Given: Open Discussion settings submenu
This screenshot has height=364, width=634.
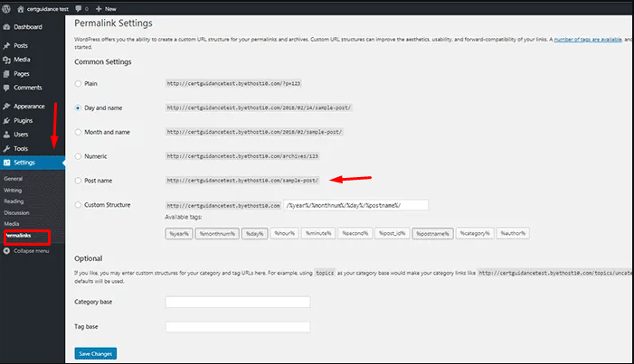Looking at the screenshot, I should coord(16,212).
